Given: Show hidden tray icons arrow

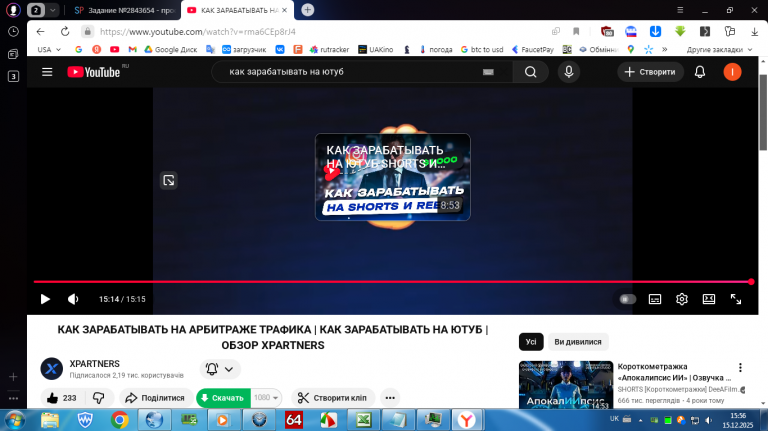Looking at the screenshot, I should point(640,420).
